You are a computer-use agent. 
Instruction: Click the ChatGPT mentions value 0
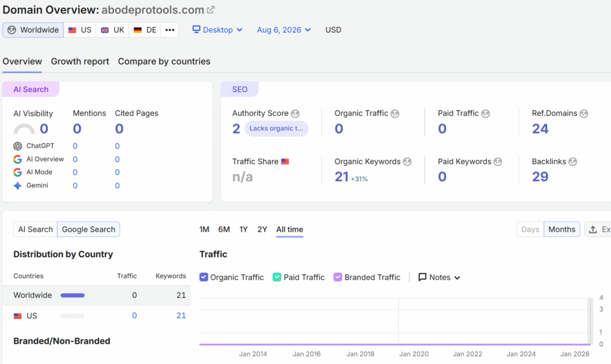[75, 146]
